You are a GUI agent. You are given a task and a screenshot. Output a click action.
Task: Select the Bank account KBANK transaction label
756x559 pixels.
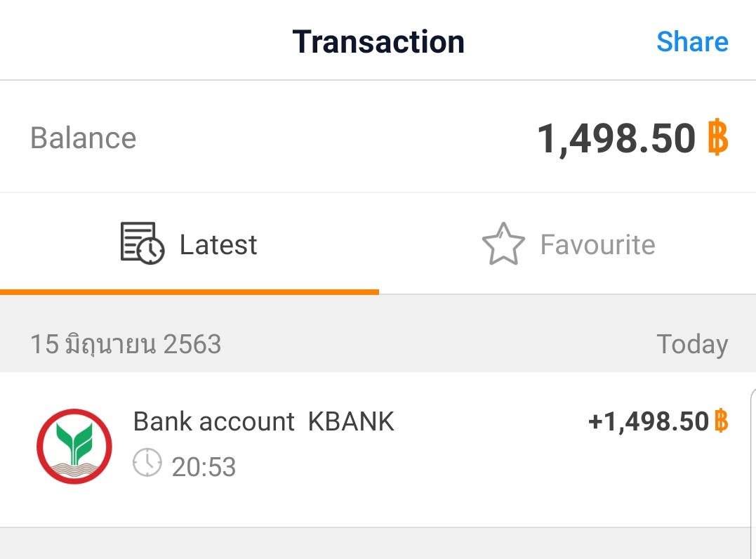(x=263, y=421)
